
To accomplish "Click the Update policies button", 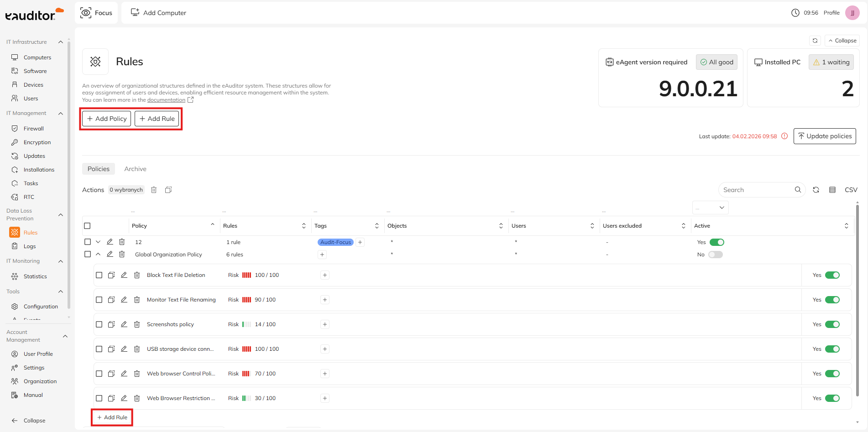I will [824, 136].
